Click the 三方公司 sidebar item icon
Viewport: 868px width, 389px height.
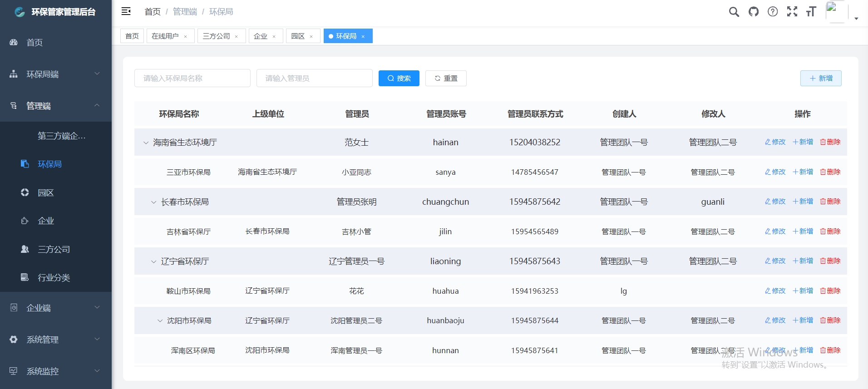point(25,249)
